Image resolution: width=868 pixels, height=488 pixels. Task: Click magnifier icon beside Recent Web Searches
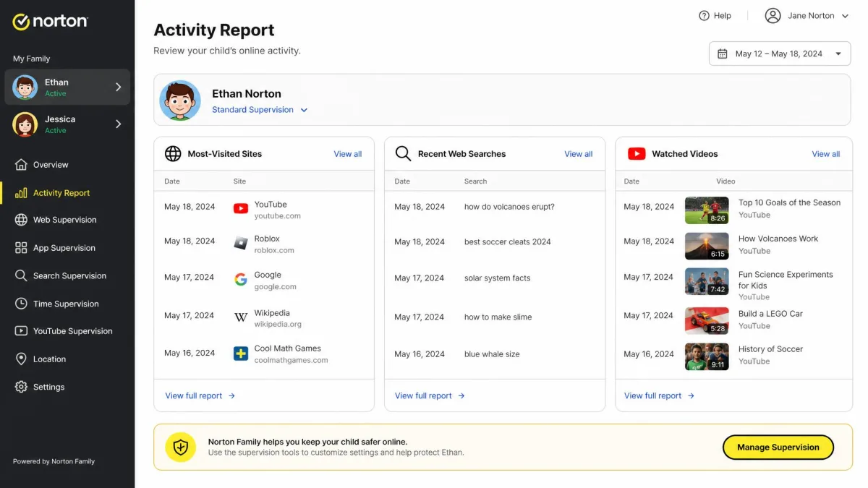(x=403, y=153)
